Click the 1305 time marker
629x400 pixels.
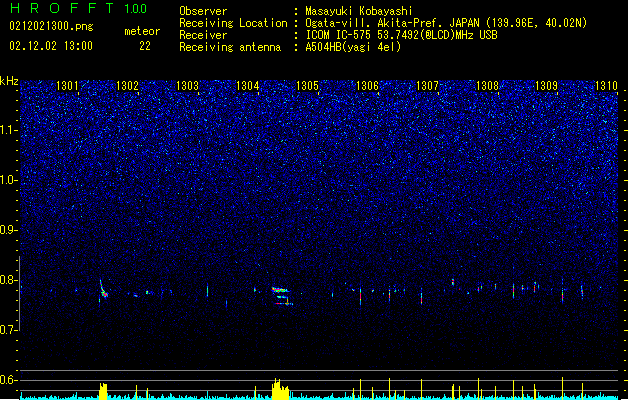click(x=307, y=85)
